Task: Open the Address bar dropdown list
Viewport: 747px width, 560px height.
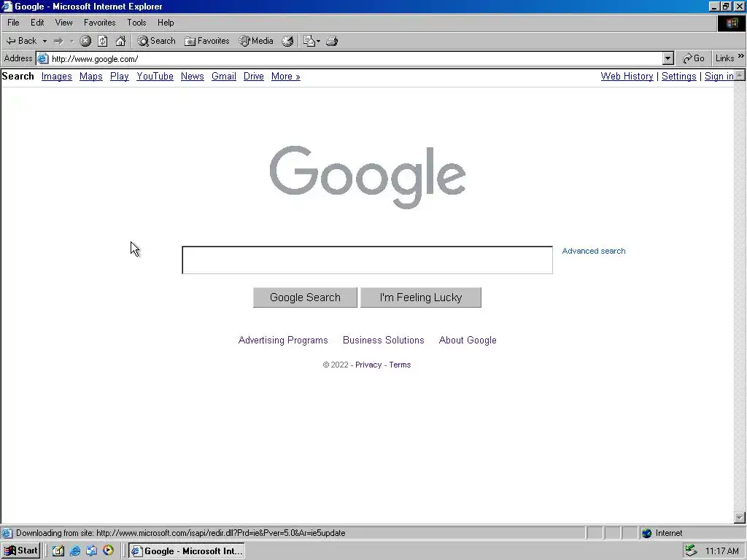Action: [668, 58]
